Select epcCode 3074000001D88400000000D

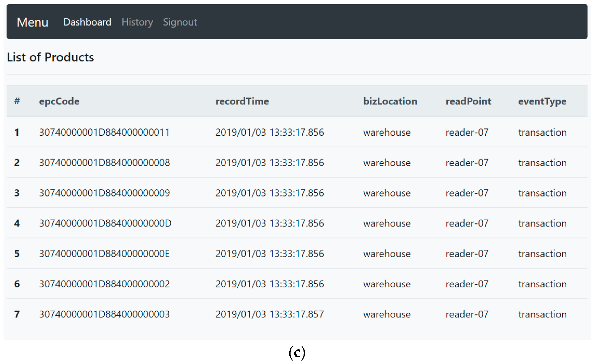105,223
